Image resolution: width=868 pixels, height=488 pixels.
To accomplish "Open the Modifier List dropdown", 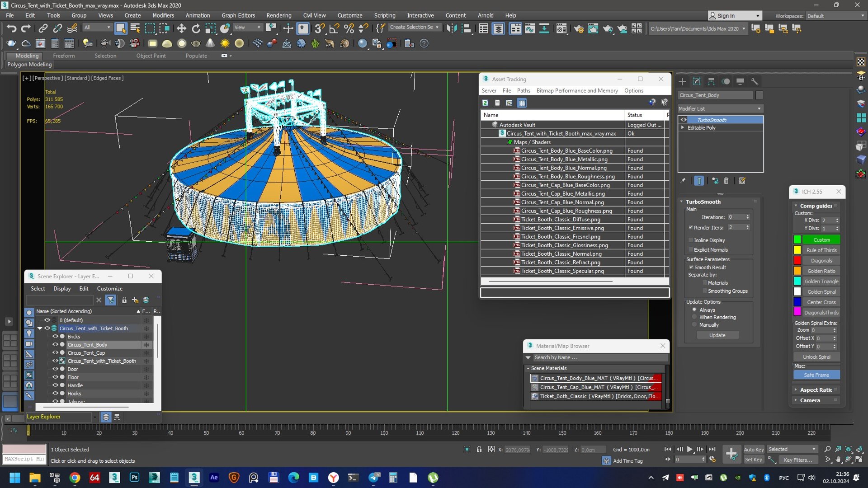I will [x=720, y=109].
